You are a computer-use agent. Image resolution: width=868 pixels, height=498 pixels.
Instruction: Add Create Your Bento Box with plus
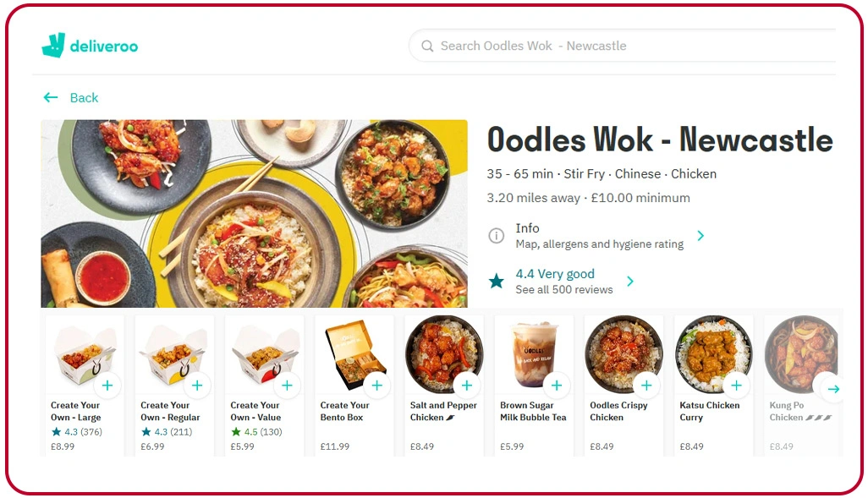pyautogui.click(x=377, y=386)
